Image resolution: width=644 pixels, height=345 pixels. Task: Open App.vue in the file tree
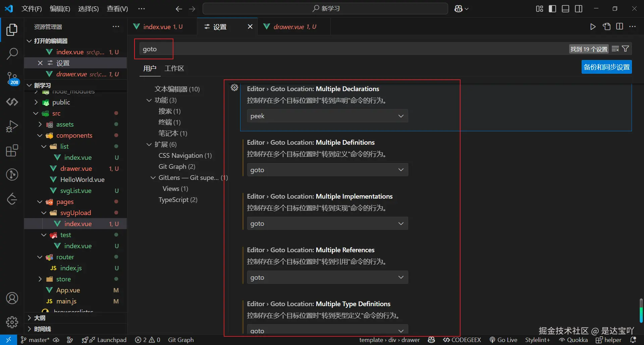pos(68,290)
